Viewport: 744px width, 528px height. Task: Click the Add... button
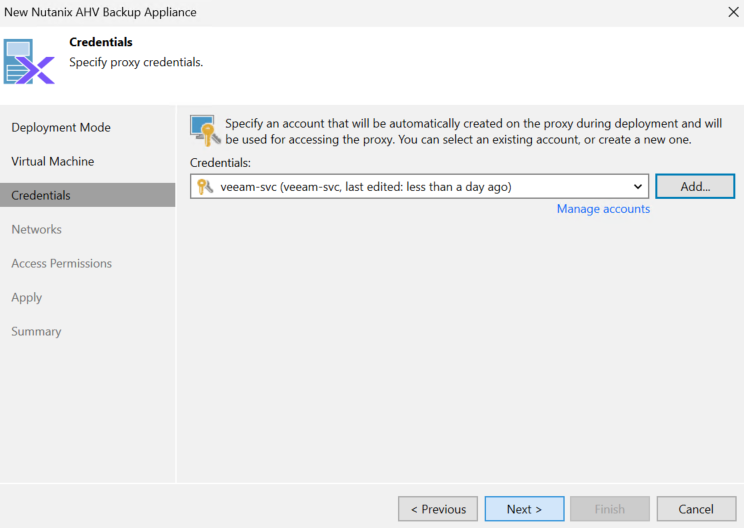[695, 186]
